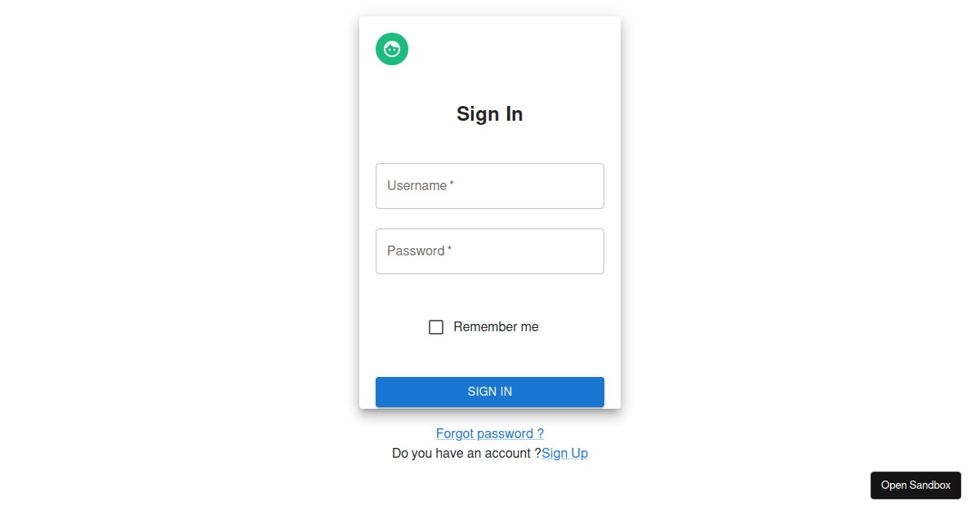Click the green face avatar icon
This screenshot has height=514, width=980.
click(392, 49)
